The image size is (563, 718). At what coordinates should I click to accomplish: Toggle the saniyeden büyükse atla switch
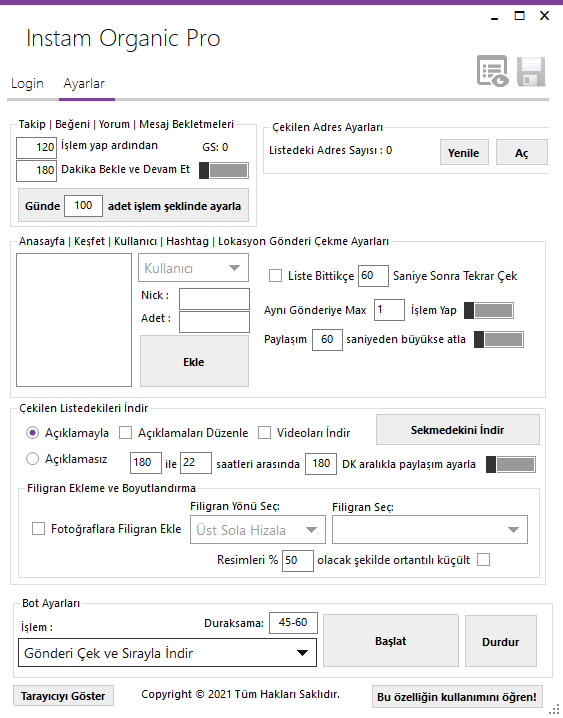[498, 340]
